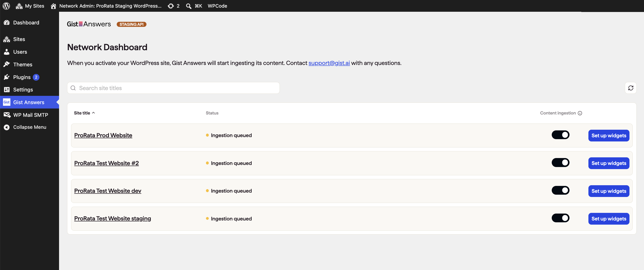Click the Users person icon
This screenshot has width=644, height=270.
coord(7,52)
